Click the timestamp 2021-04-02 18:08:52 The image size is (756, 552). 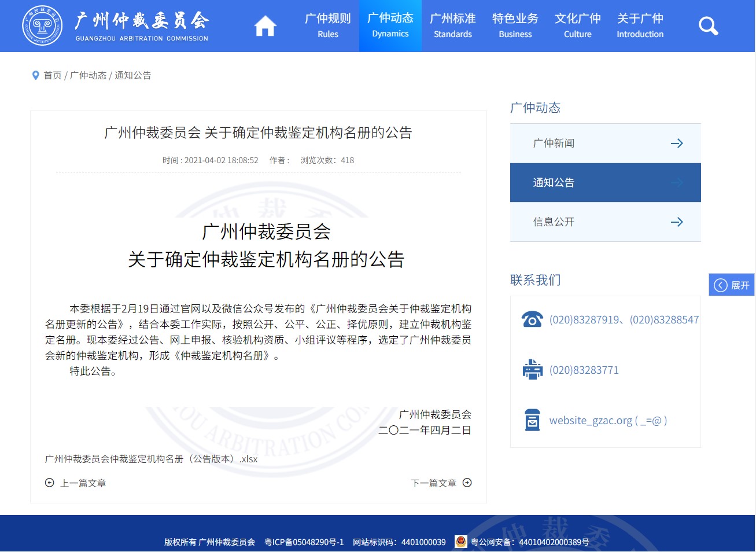click(222, 160)
